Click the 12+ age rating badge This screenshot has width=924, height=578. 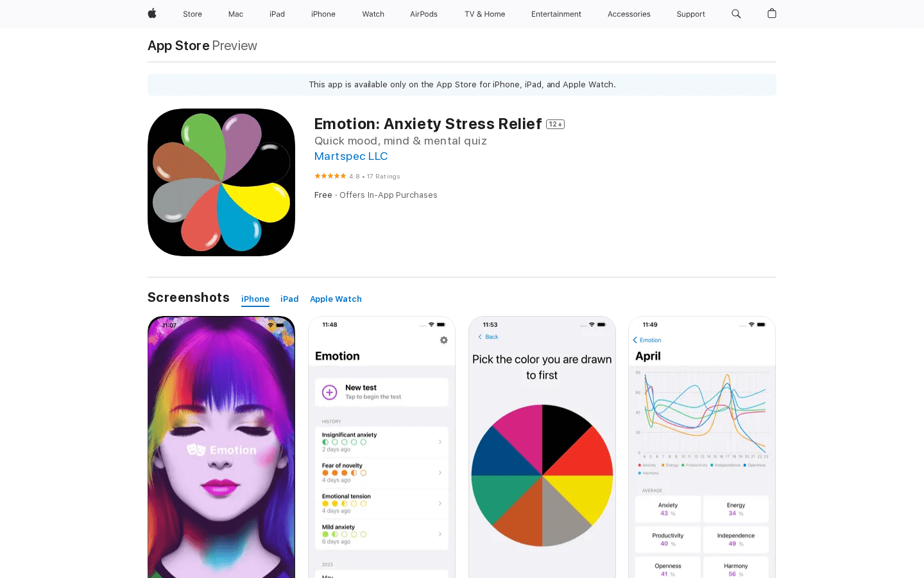555,125
